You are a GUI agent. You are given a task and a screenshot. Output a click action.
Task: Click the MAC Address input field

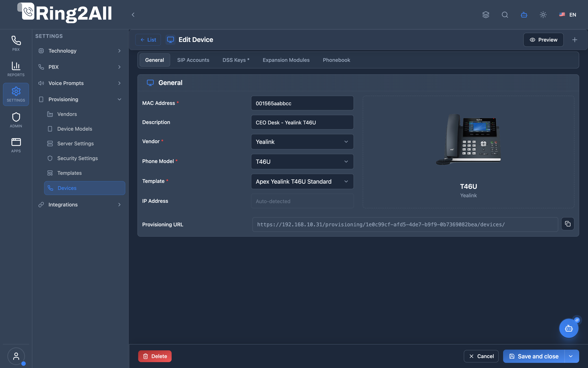[x=302, y=103]
